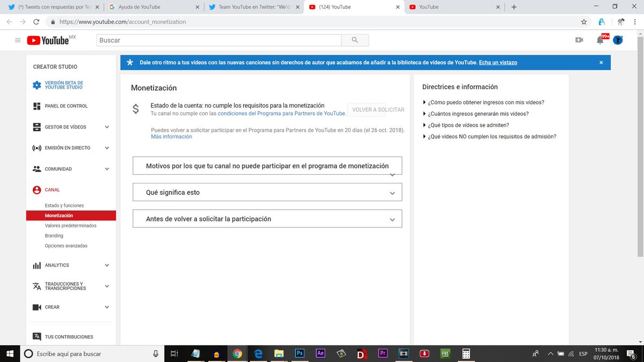Open Gestor de vídeos section
Screen dimensions: 644x362
coord(65,127)
